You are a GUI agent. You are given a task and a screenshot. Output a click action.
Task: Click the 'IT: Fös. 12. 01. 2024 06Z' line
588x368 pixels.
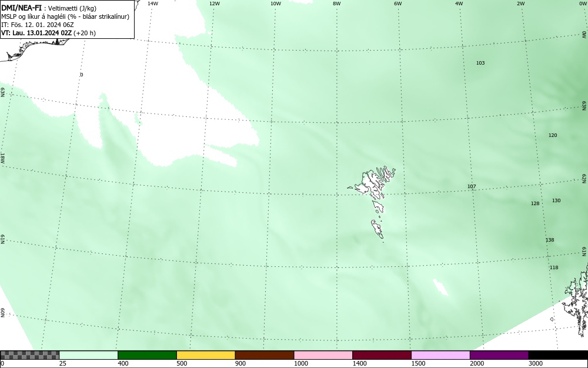pos(38,25)
